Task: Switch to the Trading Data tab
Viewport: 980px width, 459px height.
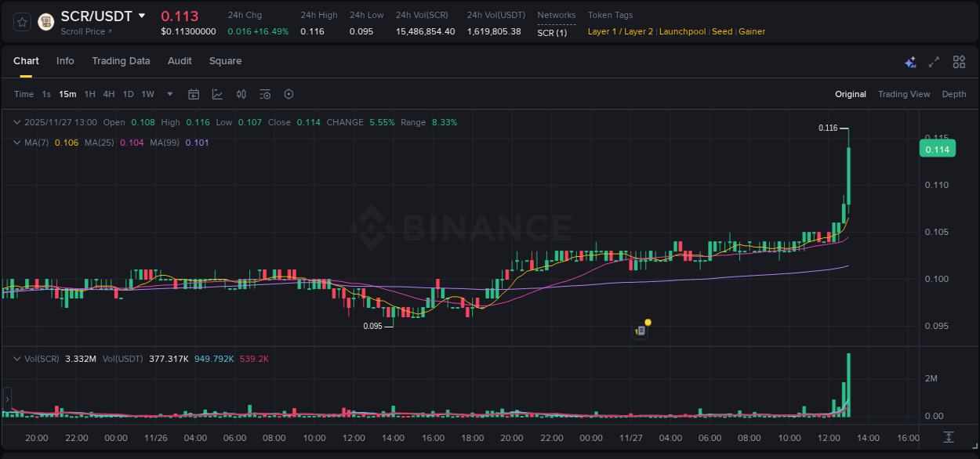Action: pyautogui.click(x=121, y=61)
